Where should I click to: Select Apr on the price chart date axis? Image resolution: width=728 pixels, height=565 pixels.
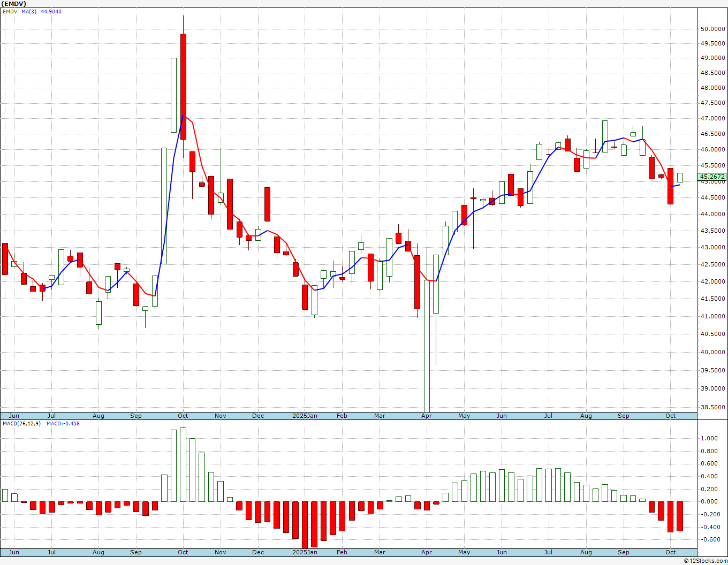pyautogui.click(x=427, y=416)
